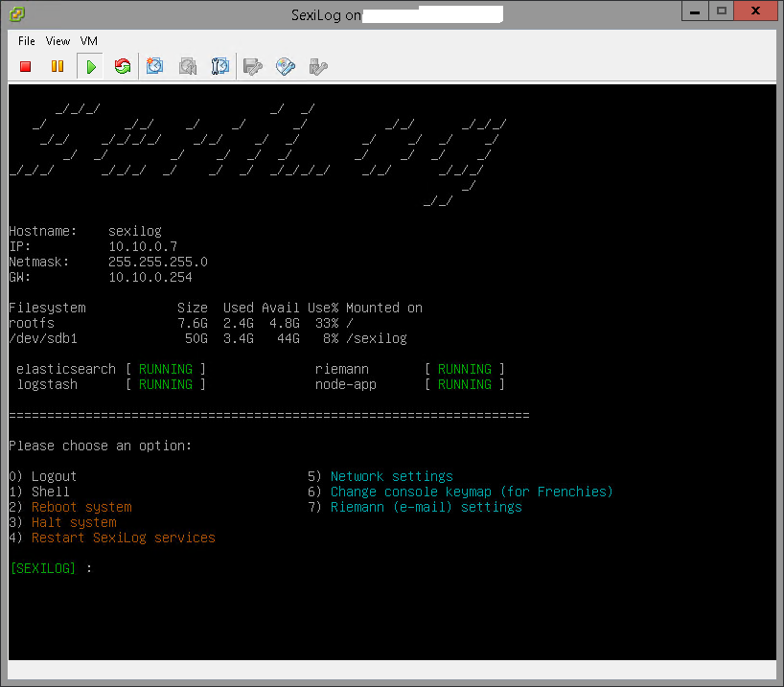784x687 pixels.
Task: Click the "/sexilog" mount point
Action: (x=377, y=339)
